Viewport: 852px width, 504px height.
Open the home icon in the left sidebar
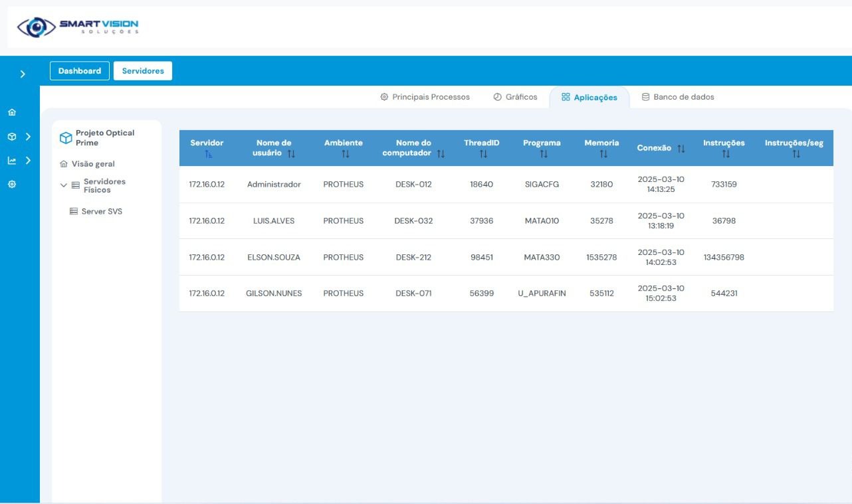coord(12,112)
